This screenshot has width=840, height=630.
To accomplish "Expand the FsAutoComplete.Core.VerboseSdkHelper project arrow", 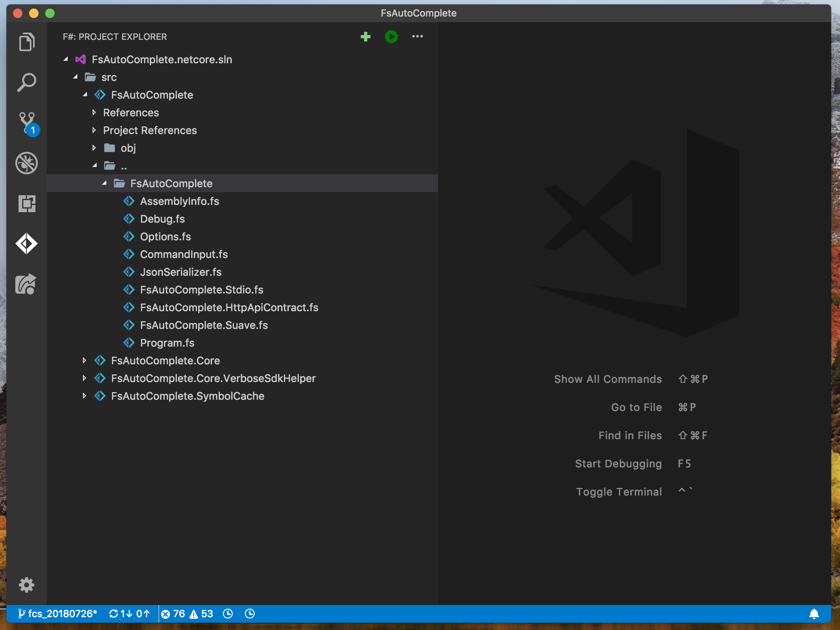I will tap(85, 378).
